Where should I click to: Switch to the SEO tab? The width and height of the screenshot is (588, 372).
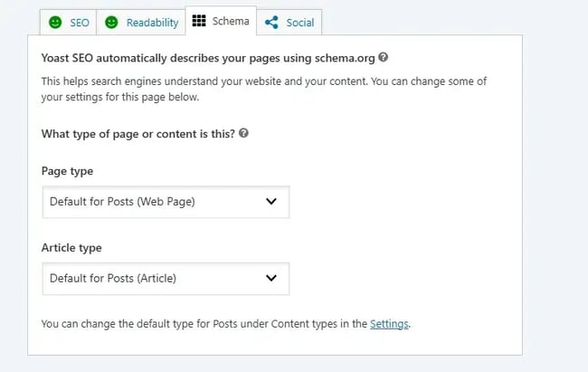[x=68, y=22]
